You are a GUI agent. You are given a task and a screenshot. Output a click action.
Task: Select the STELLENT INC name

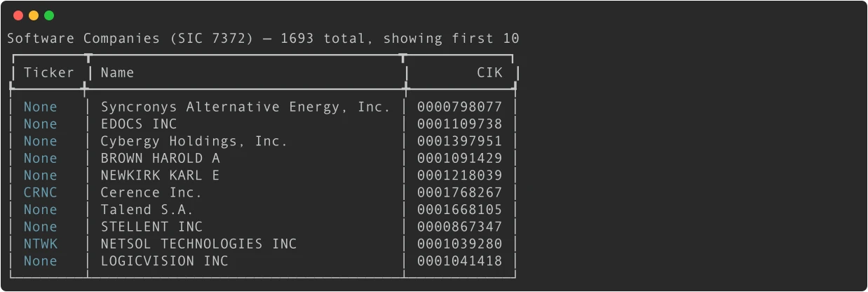pyautogui.click(x=151, y=227)
